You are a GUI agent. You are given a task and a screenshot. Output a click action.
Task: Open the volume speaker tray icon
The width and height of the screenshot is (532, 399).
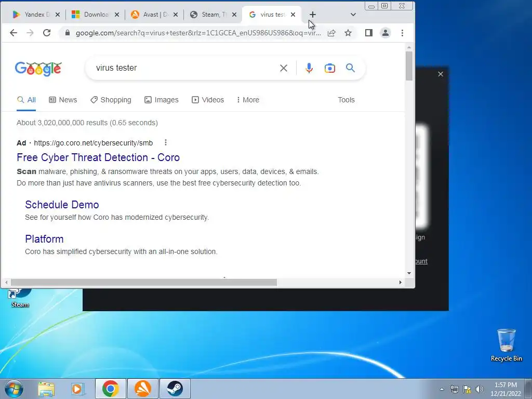(480, 389)
